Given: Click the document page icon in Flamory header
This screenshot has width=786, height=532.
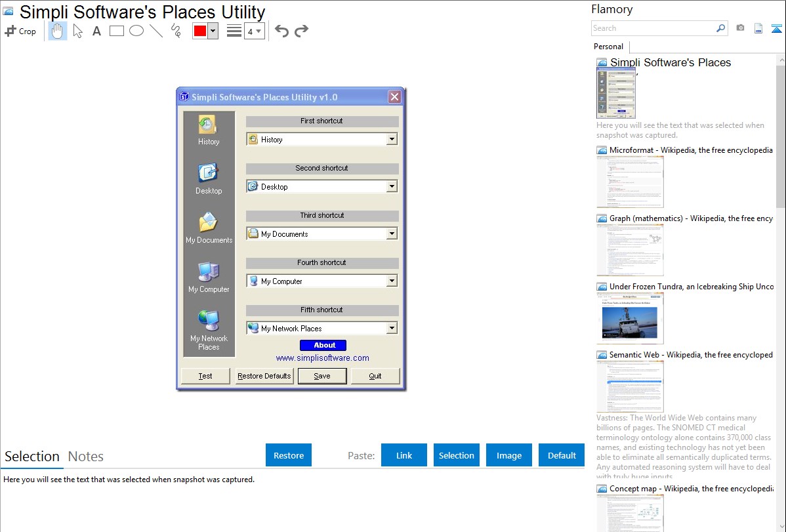Looking at the screenshot, I should pos(758,28).
